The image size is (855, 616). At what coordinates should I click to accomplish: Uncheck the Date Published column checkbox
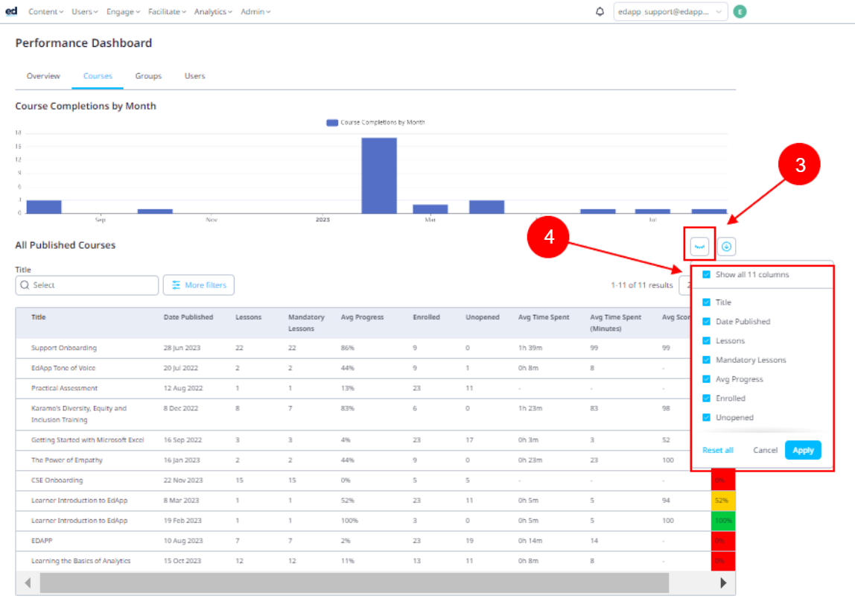pyautogui.click(x=706, y=322)
